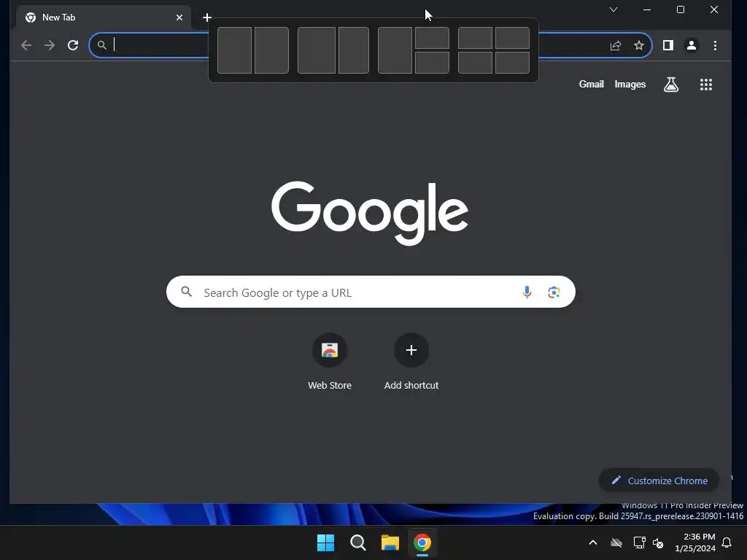Image resolution: width=747 pixels, height=560 pixels.
Task: Choose tall left zone in third snap layout
Action: point(395,50)
